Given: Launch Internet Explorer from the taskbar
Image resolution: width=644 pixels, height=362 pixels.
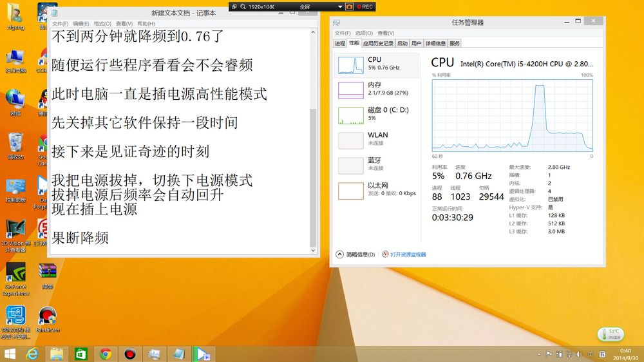Looking at the screenshot, I should tap(32, 354).
